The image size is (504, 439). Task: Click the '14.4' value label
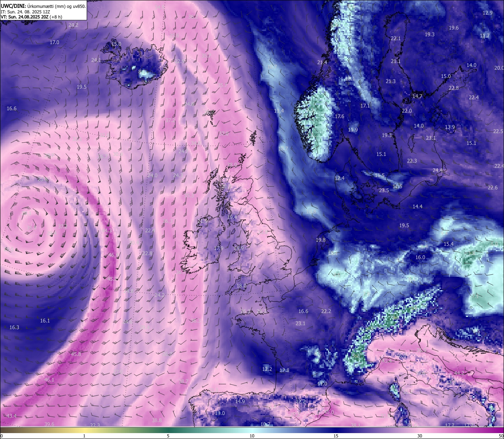[x=417, y=206]
